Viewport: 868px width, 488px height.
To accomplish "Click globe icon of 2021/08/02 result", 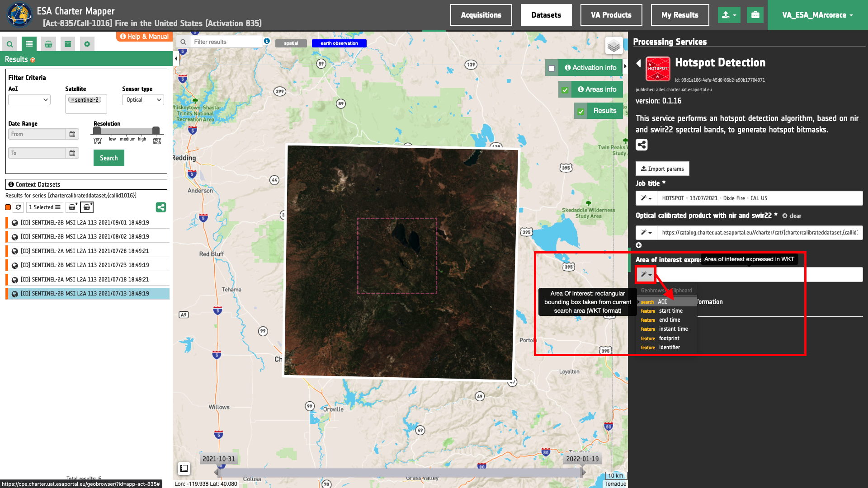I will [15, 237].
